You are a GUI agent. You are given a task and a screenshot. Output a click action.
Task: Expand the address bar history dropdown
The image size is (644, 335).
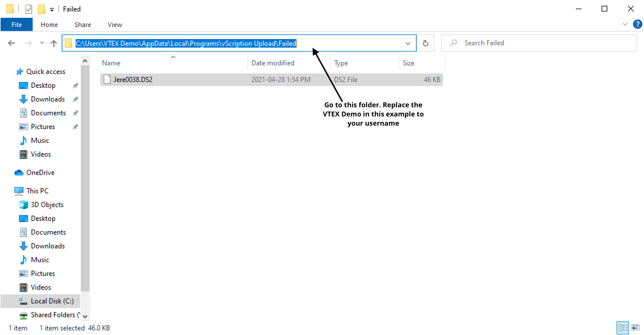pos(408,43)
